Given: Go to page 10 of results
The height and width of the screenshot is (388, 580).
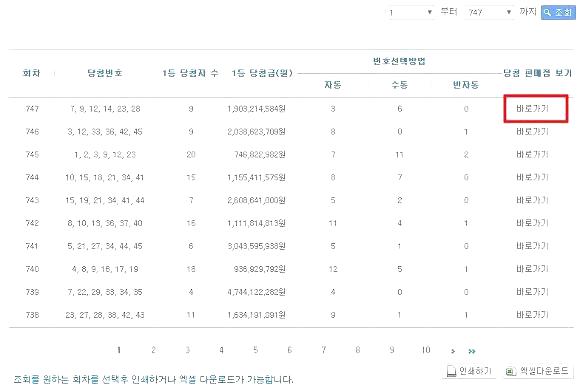Looking at the screenshot, I should tap(426, 350).
